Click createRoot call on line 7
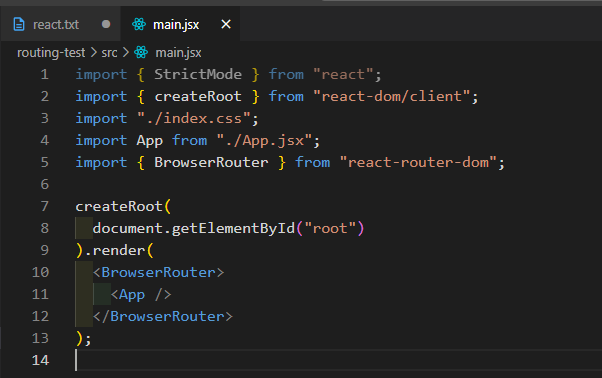This screenshot has width=602, height=378. point(119,206)
